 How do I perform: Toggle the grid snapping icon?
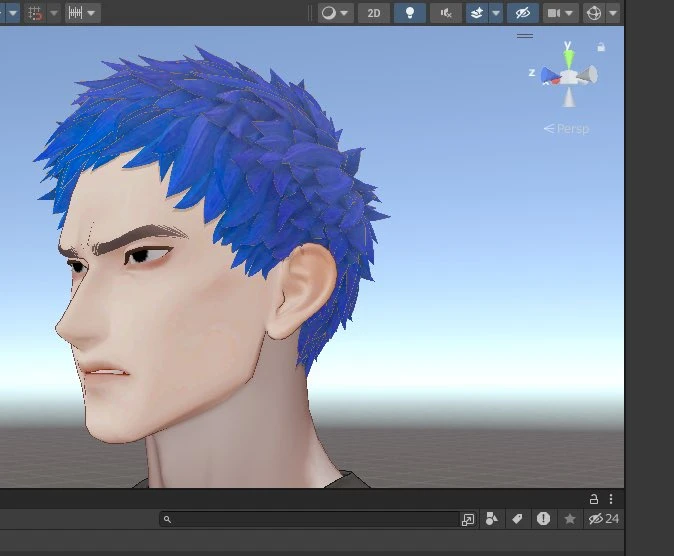pos(34,13)
